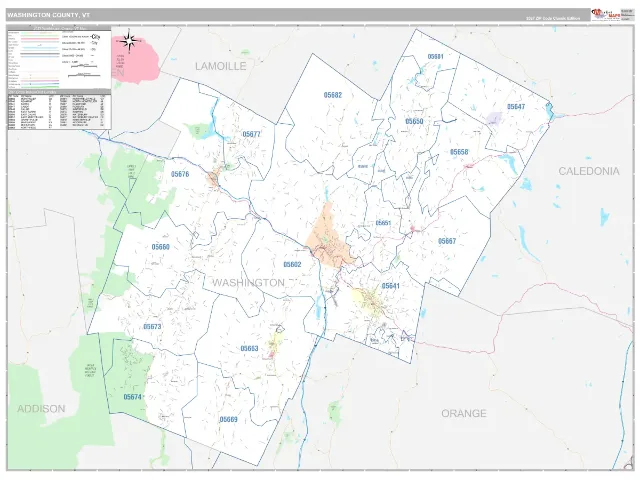Click the orange shaded city area near 05602
Viewport: 640px width, 480px height.
point(330,239)
